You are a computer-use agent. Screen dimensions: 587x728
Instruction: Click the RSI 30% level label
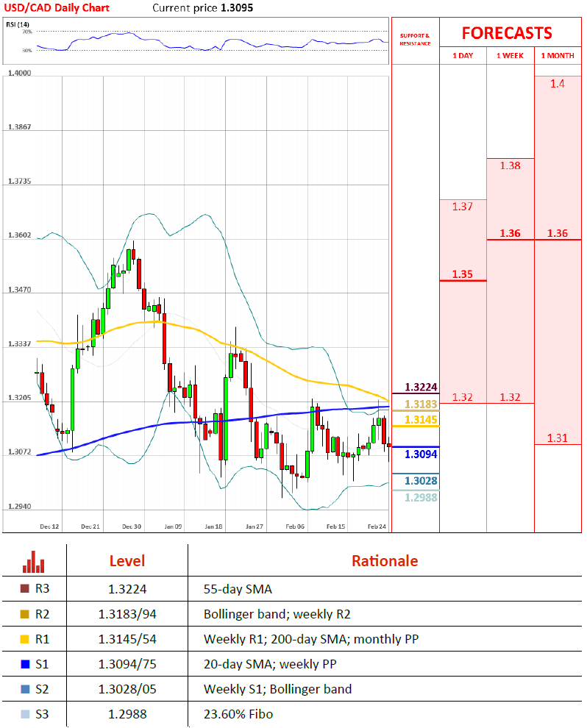point(27,50)
